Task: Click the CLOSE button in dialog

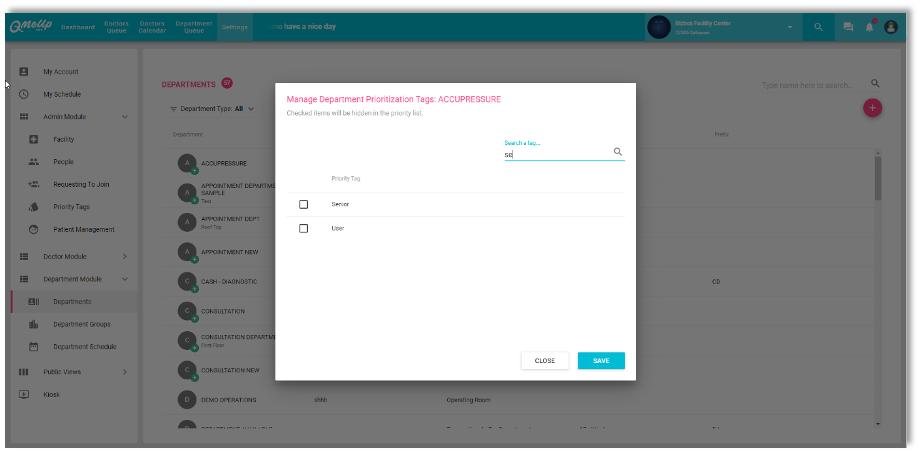Action: tap(545, 360)
